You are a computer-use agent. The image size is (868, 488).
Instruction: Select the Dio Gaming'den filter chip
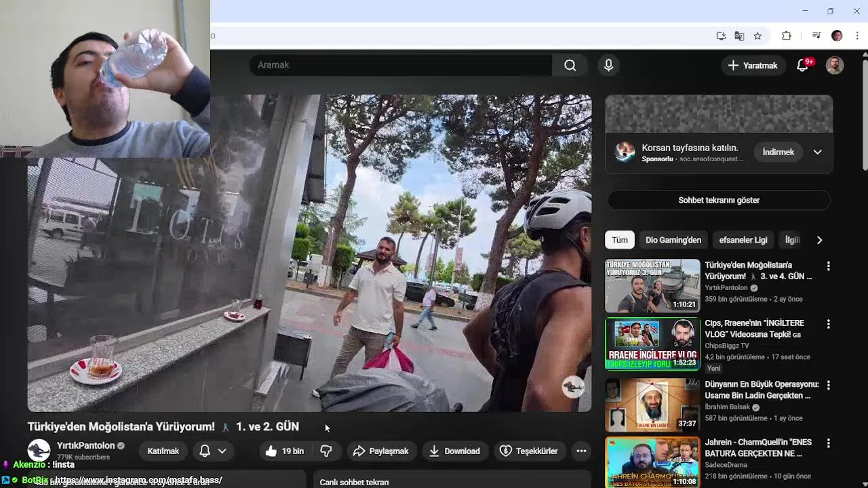point(673,240)
